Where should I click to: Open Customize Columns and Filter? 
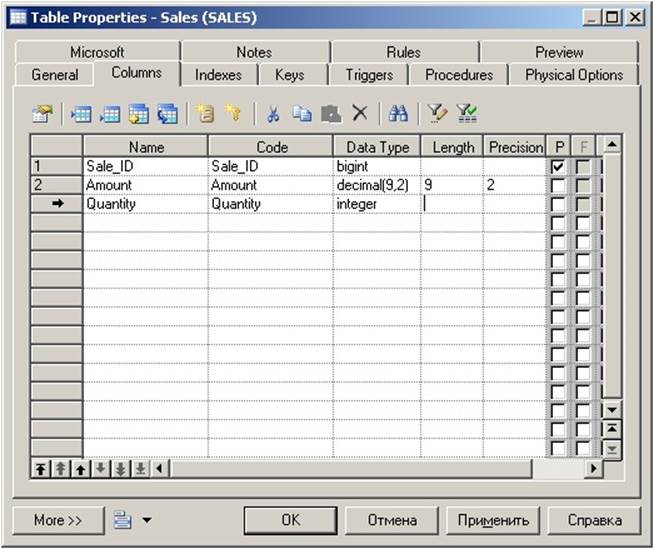click(437, 113)
